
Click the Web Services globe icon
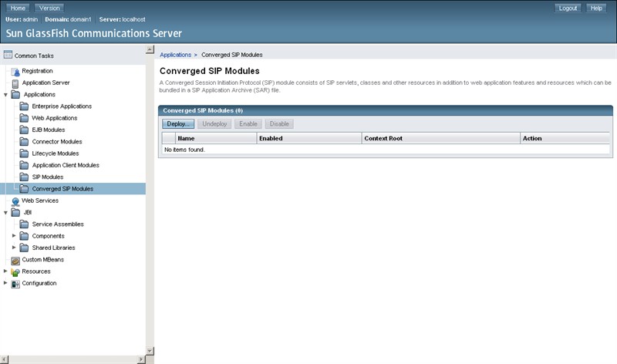tap(15, 201)
